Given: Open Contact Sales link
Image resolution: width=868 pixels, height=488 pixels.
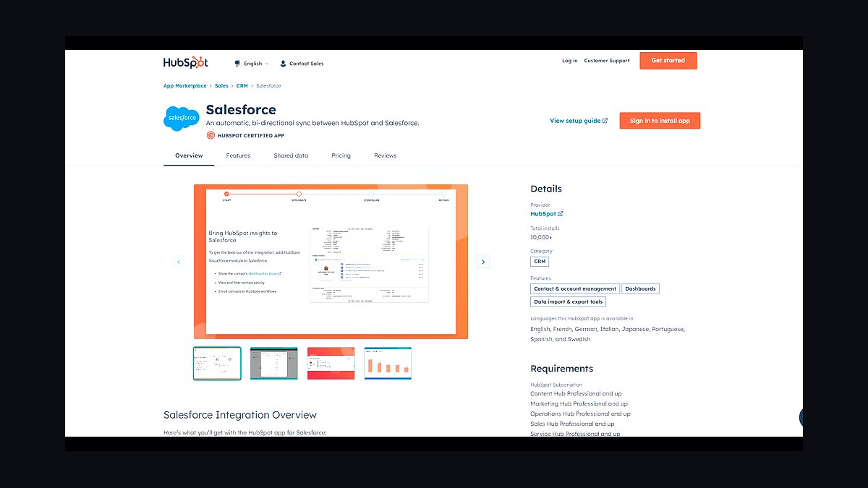Looking at the screenshot, I should click(302, 64).
